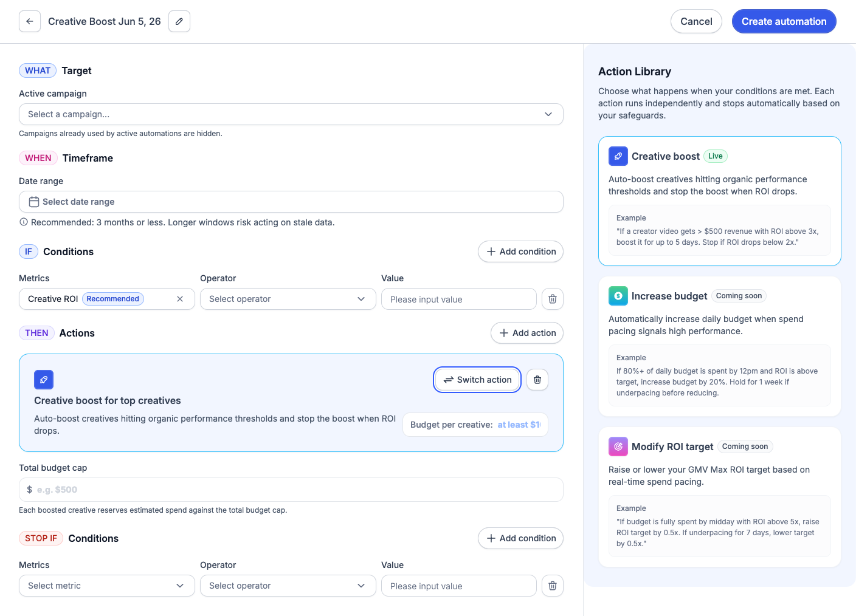Click the STOP IF value input
This screenshot has height=616, width=856.
[x=459, y=586]
